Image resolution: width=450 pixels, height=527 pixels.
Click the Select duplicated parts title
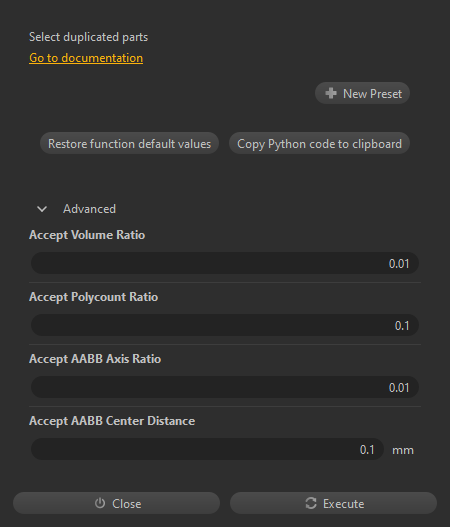88,37
